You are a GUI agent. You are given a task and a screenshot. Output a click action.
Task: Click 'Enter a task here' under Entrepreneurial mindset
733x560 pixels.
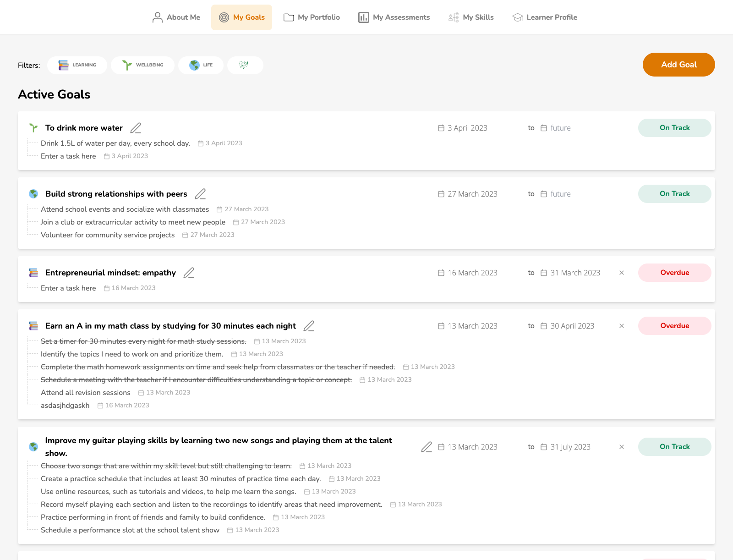click(x=68, y=288)
